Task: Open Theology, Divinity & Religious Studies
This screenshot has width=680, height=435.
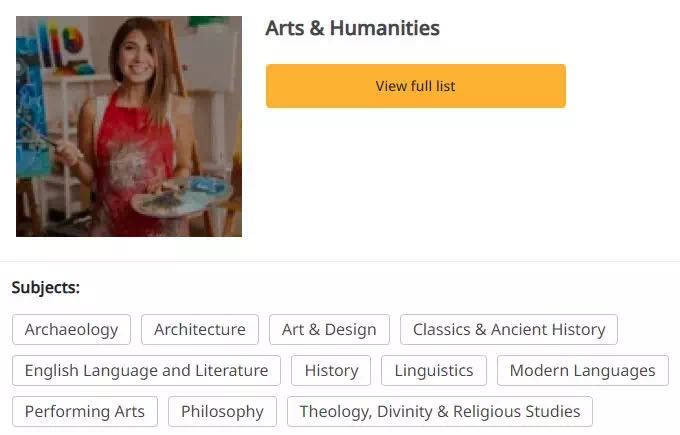Action: [x=440, y=411]
